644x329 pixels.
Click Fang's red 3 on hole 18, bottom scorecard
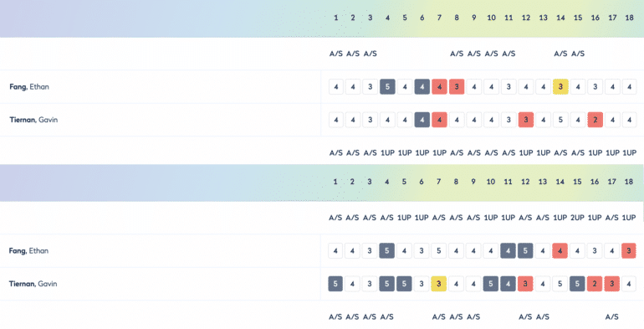(629, 251)
